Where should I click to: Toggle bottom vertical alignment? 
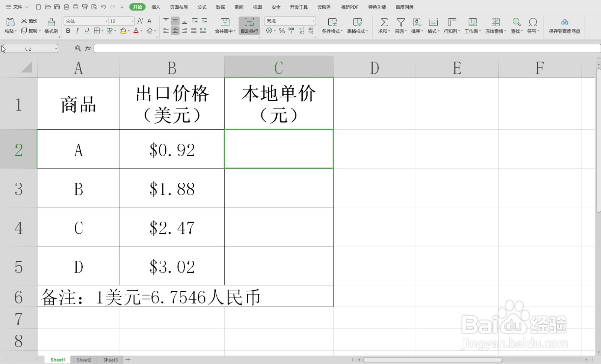point(184,21)
